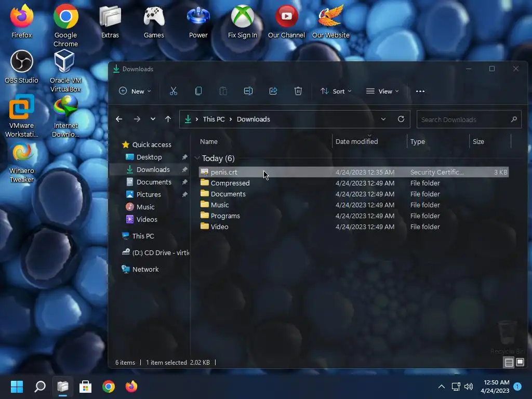This screenshot has width=532, height=399.
Task: Click the volume speaker tray icon
Action: 469,387
